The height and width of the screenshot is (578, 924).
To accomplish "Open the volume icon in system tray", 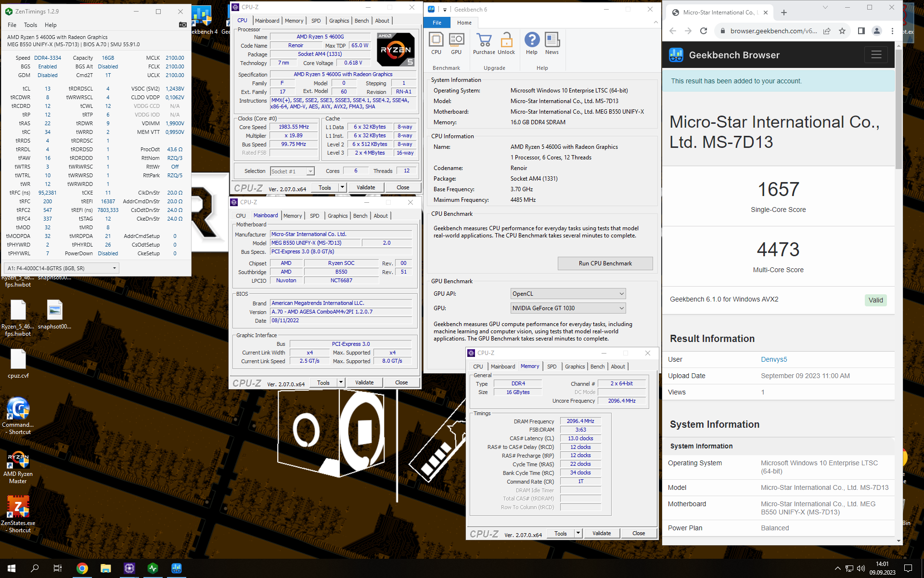I will click(861, 568).
